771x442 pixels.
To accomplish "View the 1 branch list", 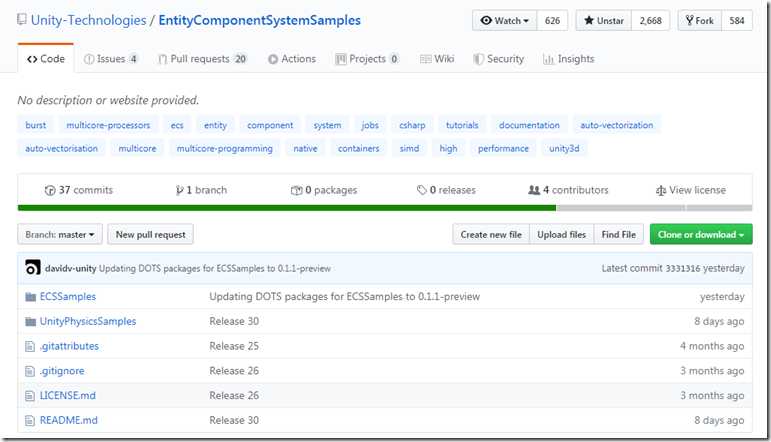I will [x=201, y=190].
